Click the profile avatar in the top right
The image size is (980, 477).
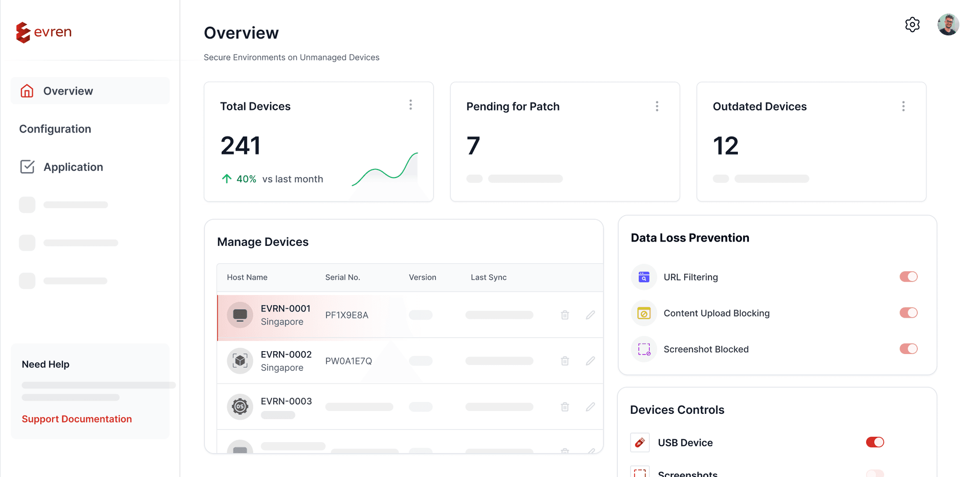coord(948,24)
